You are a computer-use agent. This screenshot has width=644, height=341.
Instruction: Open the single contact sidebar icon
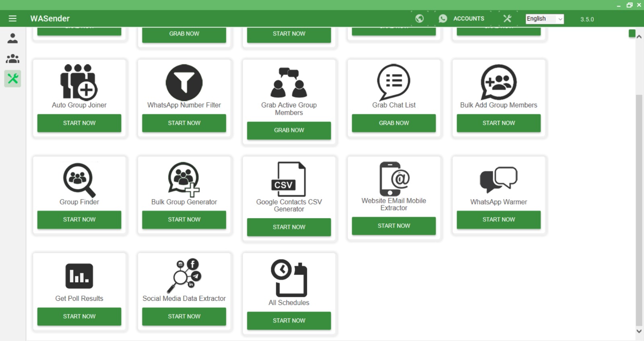click(x=12, y=38)
